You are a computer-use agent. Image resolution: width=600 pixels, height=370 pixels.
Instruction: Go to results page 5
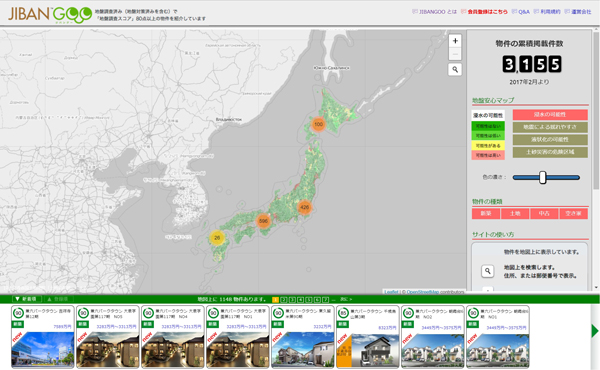309,300
